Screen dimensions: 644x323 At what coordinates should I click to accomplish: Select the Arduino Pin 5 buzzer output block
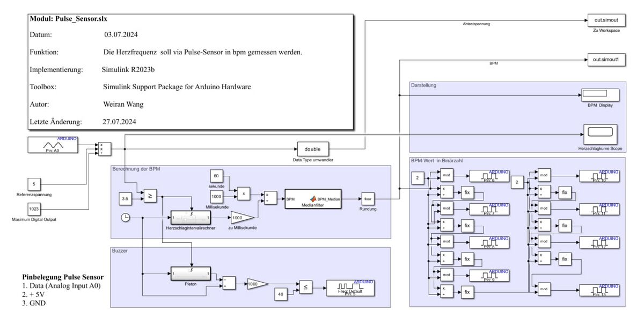[350, 288]
